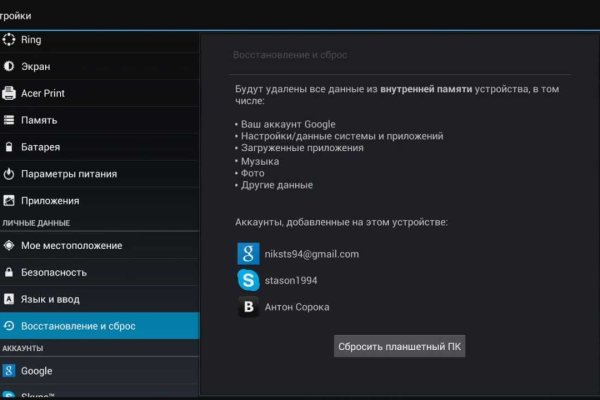
Task: Select highlighted Восстановление и сброс entry
Action: tap(78, 326)
